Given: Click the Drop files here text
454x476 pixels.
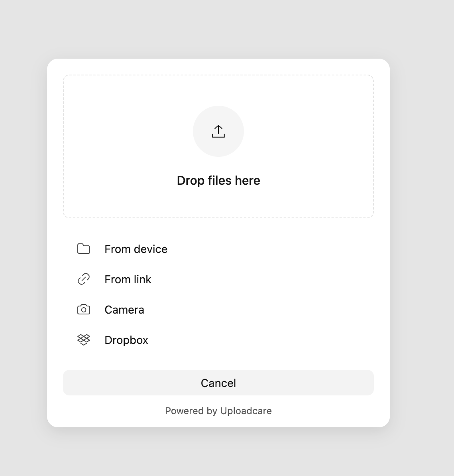Looking at the screenshot, I should tap(218, 180).
